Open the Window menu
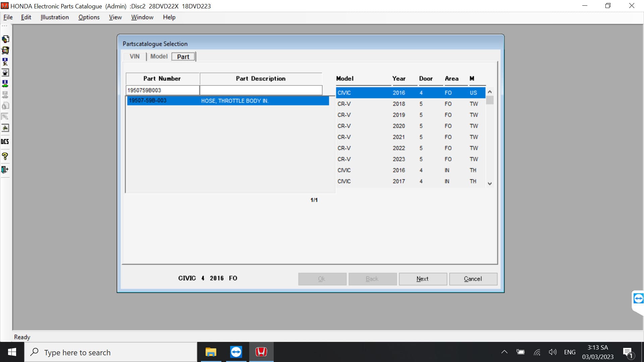Viewport: 644px width, 362px height. click(x=142, y=17)
